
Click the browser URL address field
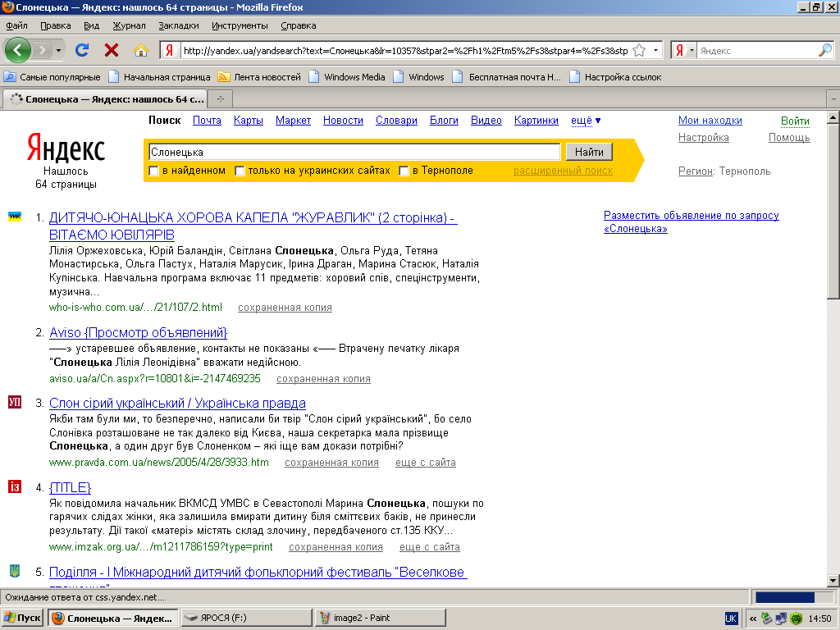[x=405, y=50]
